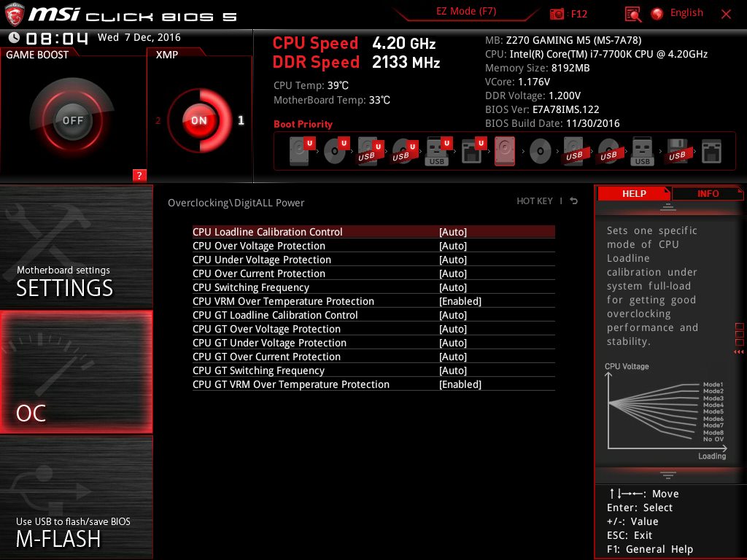
Task: Open CPU GT Loadline Calibration Control Auto value
Action: click(x=453, y=315)
